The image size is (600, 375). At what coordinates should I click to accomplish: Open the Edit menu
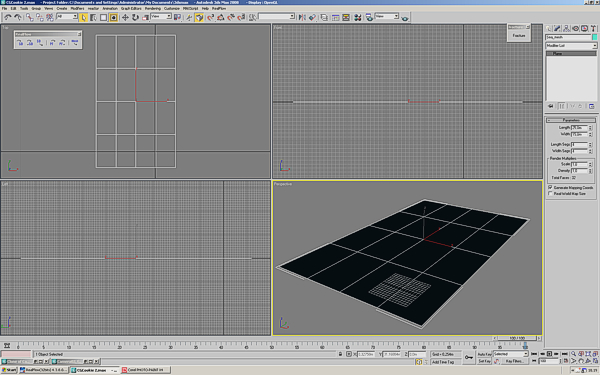point(13,8)
